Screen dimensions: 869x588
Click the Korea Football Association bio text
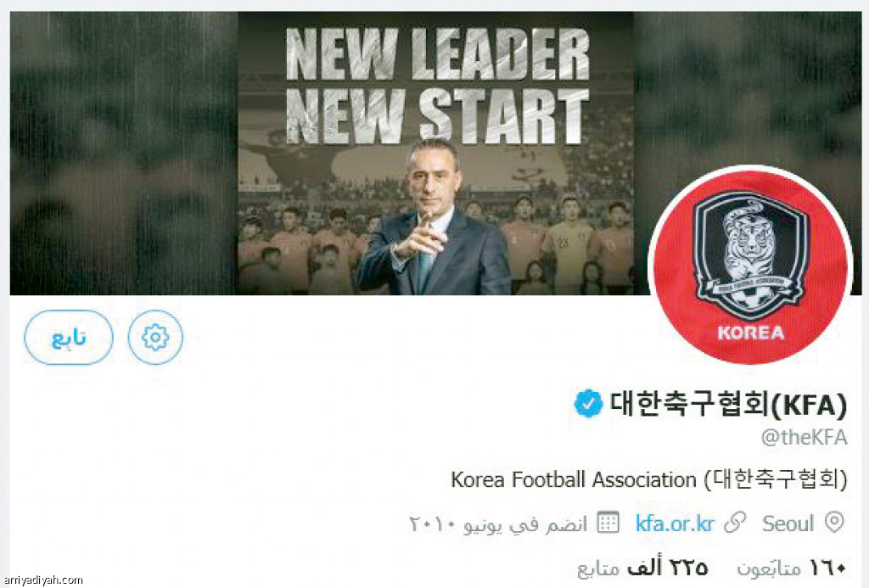tap(649, 479)
